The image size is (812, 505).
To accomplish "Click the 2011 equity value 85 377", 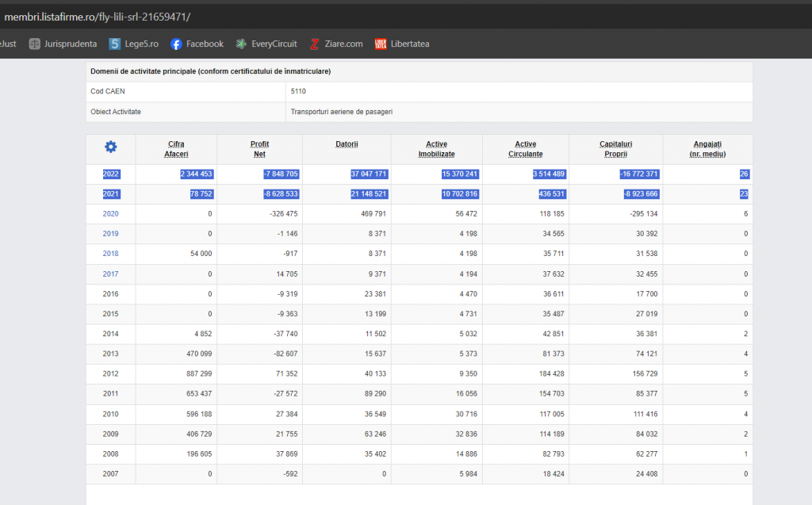I will coord(647,394).
